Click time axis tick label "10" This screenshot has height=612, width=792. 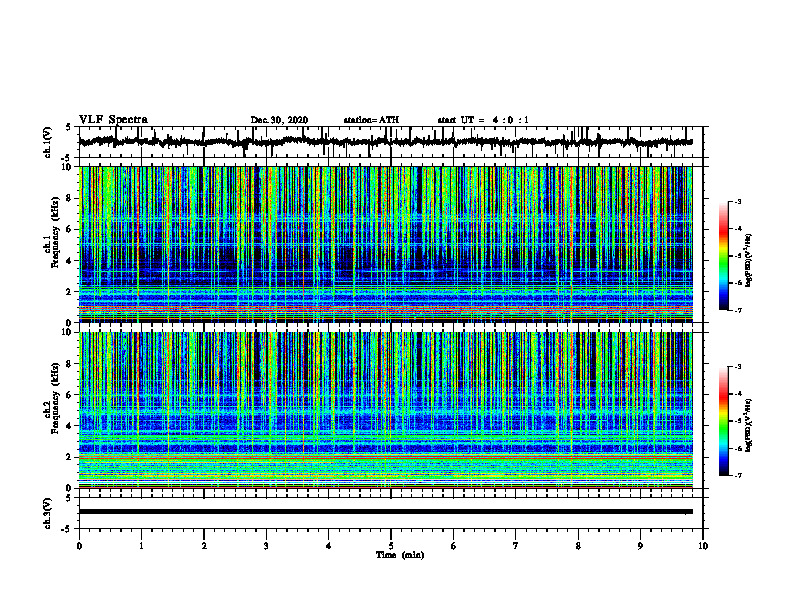(x=703, y=546)
